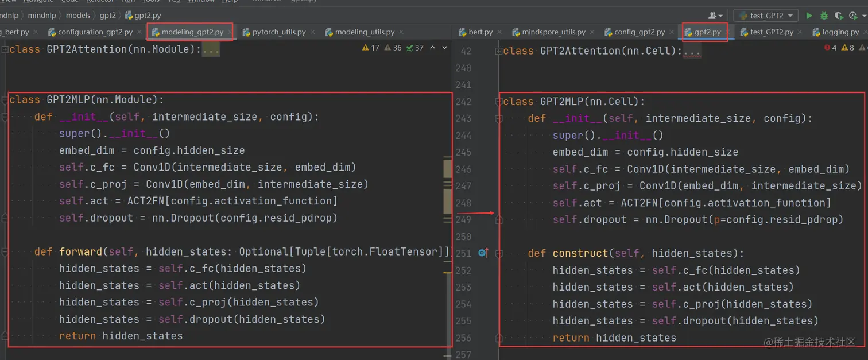The height and width of the screenshot is (360, 868).
Task: Click 'Optional[Tuple[torch.FloatTensor]]' type hint
Action: coord(343,251)
